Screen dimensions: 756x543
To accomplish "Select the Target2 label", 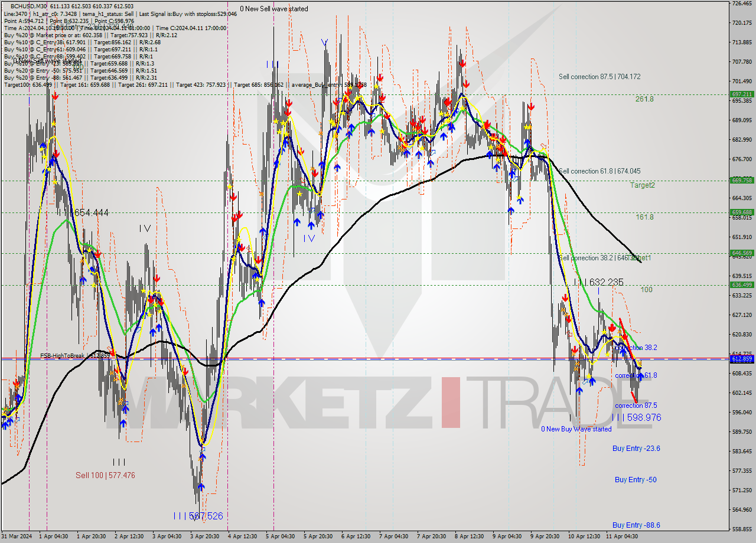I will (642, 185).
